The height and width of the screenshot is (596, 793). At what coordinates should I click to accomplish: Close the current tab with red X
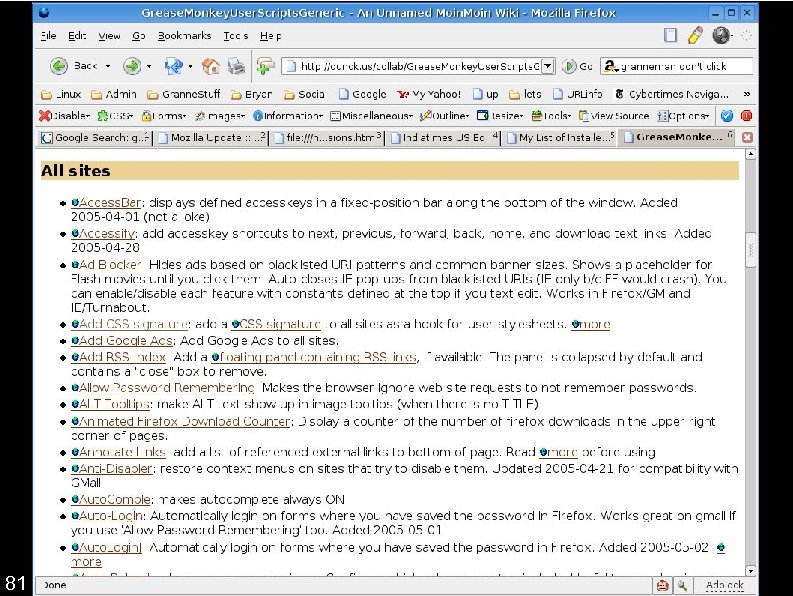pos(747,138)
